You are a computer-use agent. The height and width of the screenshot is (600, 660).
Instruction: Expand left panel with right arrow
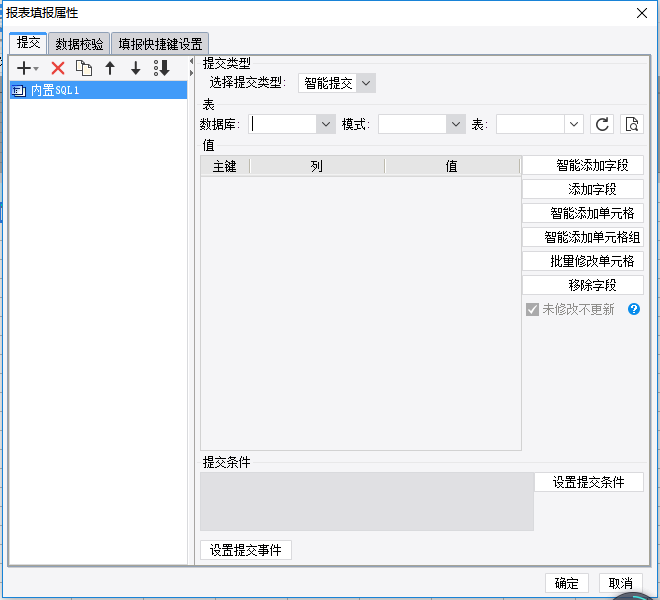[x=192, y=73]
